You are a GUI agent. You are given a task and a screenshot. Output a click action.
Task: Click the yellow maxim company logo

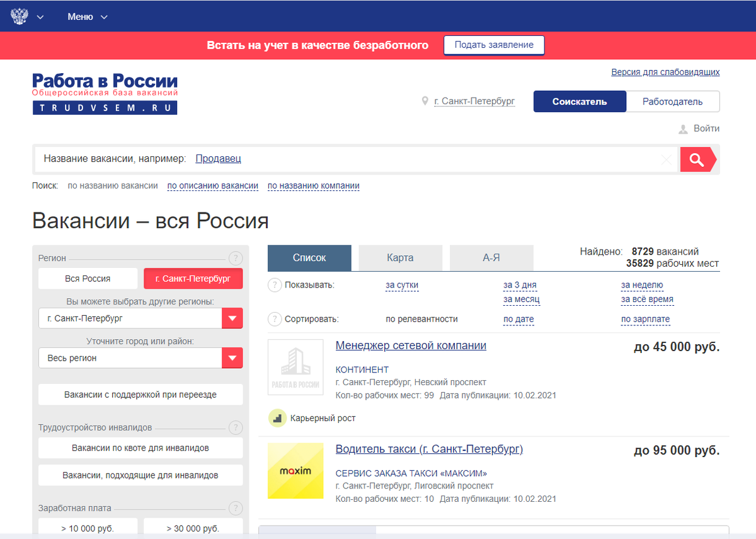[x=295, y=471]
